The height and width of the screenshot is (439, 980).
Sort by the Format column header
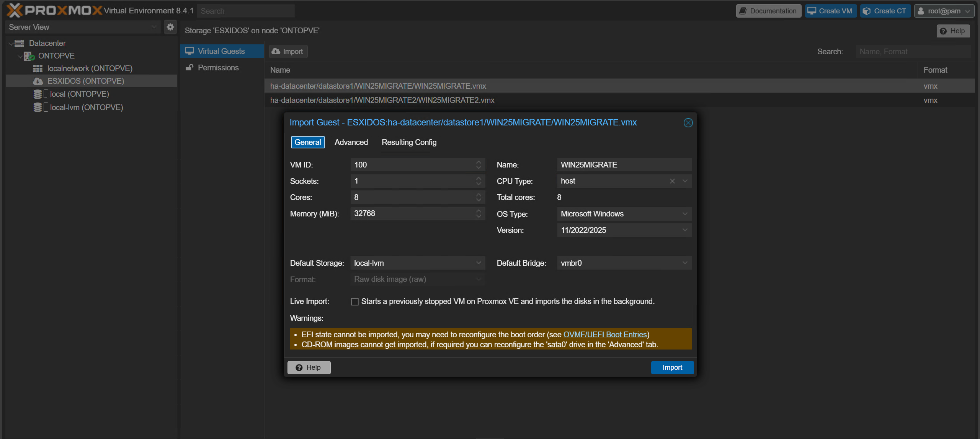coord(946,70)
